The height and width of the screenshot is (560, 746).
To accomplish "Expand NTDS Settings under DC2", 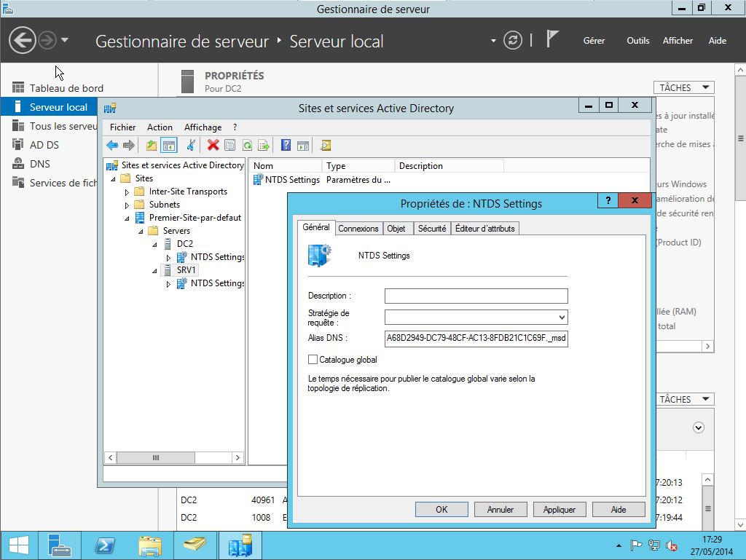I will coord(168,258).
